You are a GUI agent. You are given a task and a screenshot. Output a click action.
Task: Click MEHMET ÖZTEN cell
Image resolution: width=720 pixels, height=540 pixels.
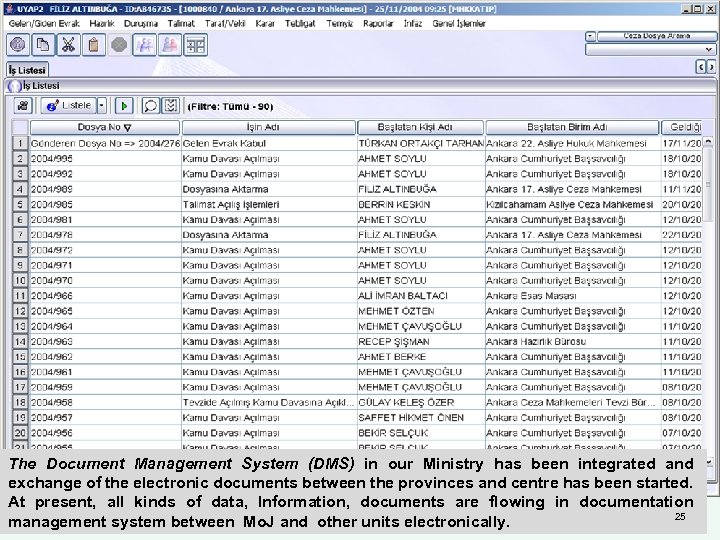421,311
